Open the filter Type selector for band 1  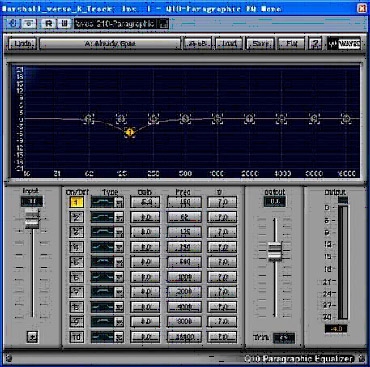pos(107,202)
